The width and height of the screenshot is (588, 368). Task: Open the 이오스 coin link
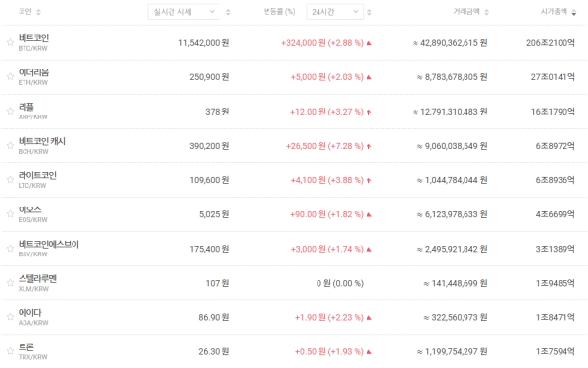[30, 209]
